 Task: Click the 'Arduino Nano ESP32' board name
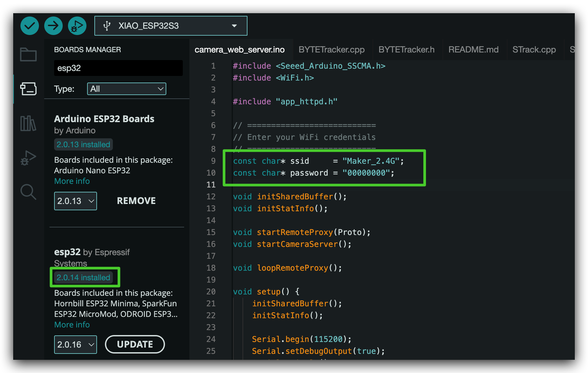point(92,171)
